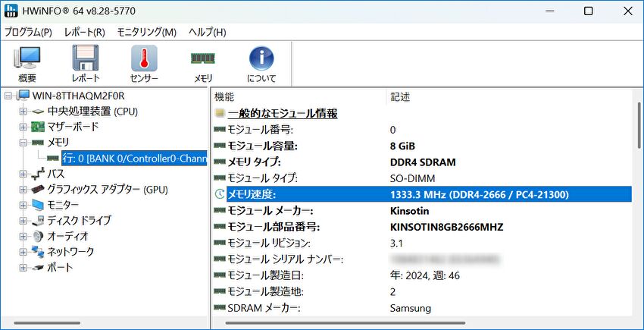
Task: Click the モジュール製造地 label
Action: tap(265, 292)
